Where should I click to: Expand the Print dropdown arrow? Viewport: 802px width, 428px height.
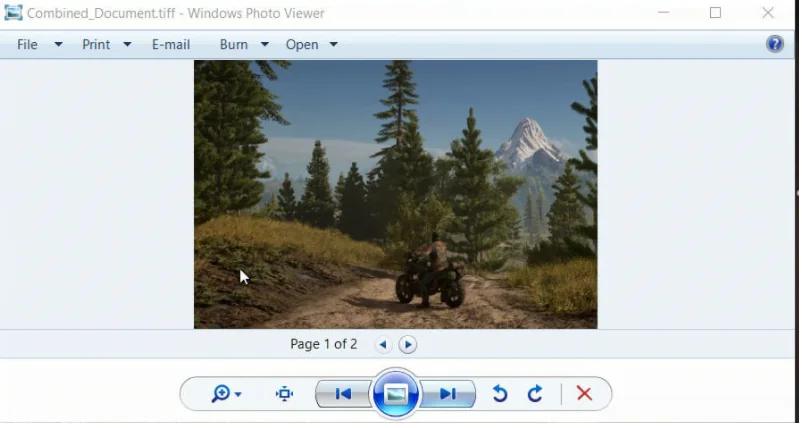pyautogui.click(x=127, y=44)
